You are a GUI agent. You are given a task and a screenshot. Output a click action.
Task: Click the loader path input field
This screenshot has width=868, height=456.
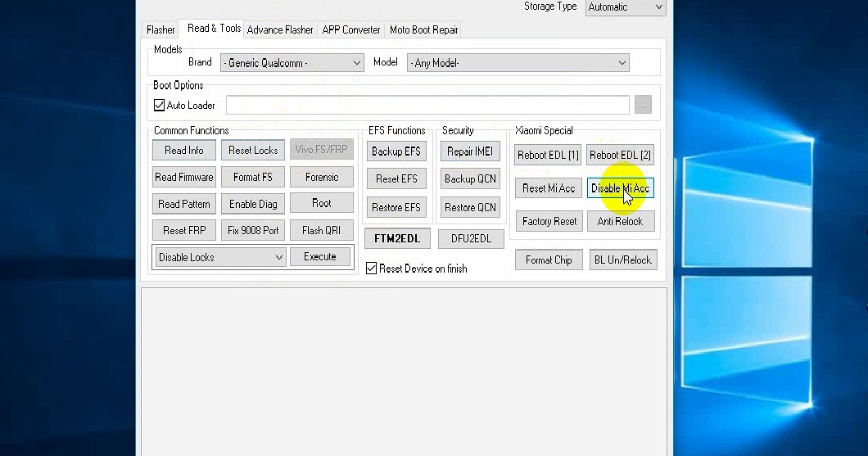tap(427, 105)
